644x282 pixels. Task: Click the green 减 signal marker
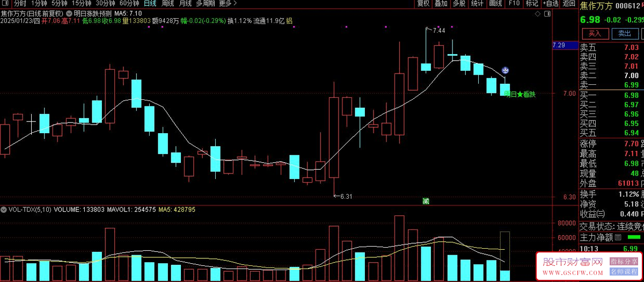pyautogui.click(x=426, y=201)
